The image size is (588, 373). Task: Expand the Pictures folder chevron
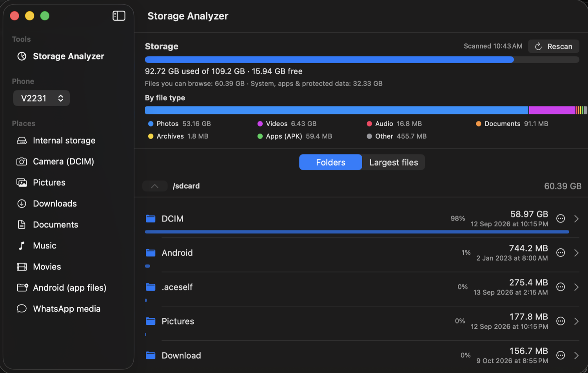(576, 321)
